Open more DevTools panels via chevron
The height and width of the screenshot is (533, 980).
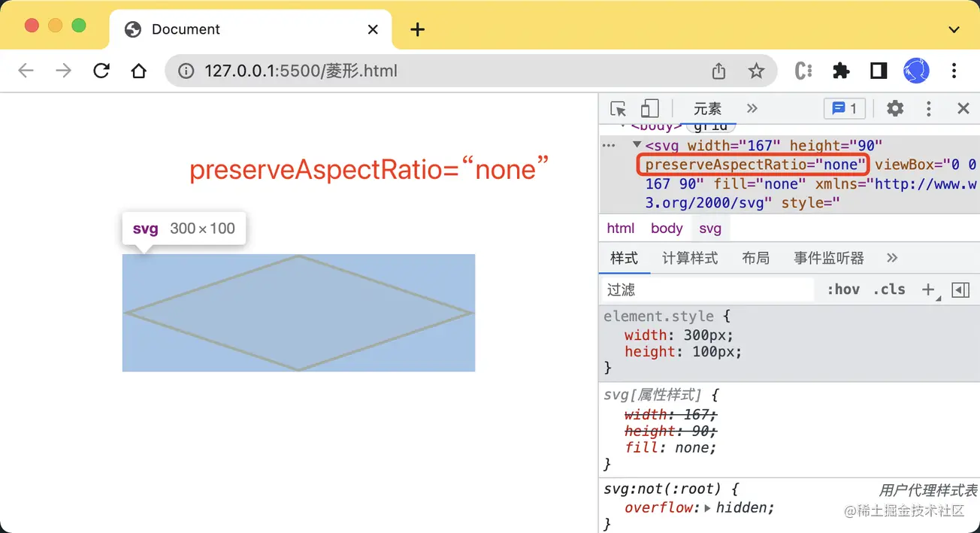[752, 108]
